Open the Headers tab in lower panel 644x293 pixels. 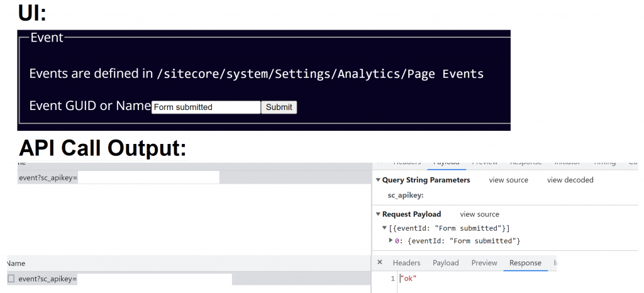coord(406,263)
